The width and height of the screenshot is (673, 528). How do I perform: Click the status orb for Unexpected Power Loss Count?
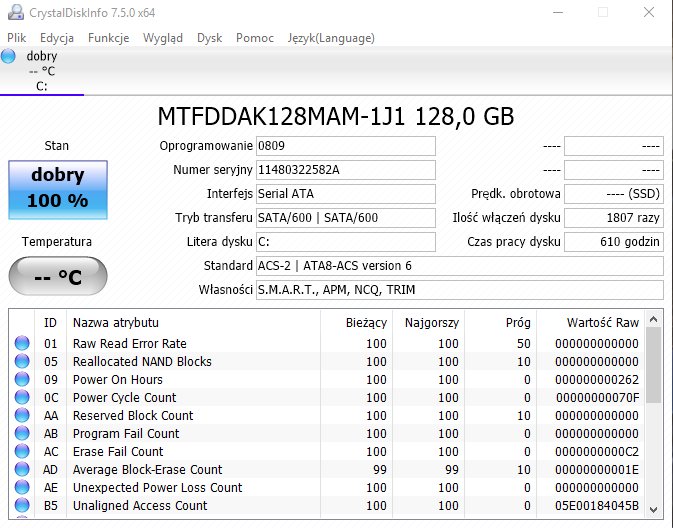click(22, 487)
